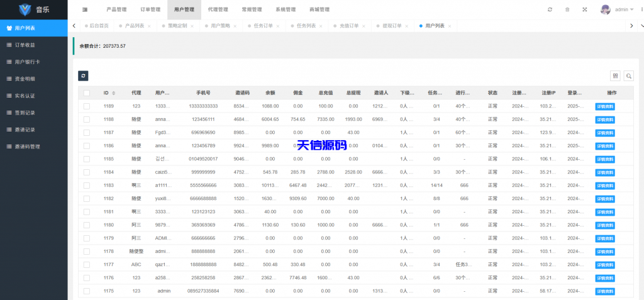Tick the select-all checkbox in the table header
This screenshot has height=300, width=644.
tap(87, 93)
